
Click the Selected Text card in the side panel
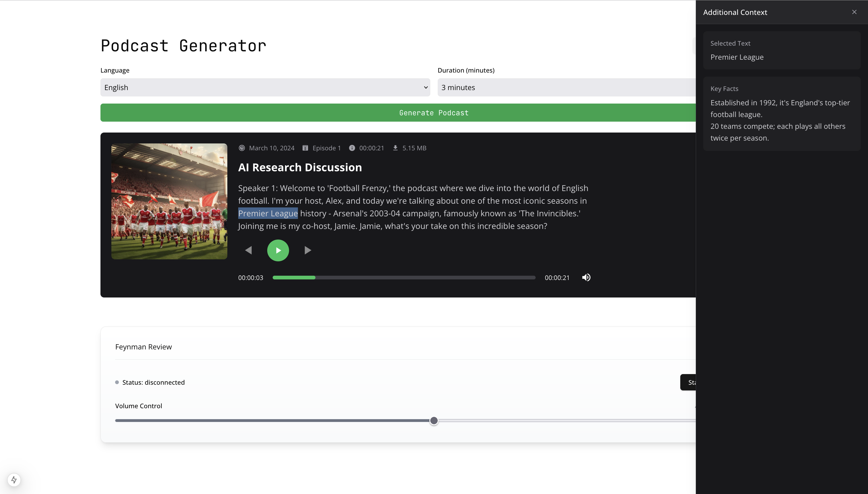click(781, 50)
